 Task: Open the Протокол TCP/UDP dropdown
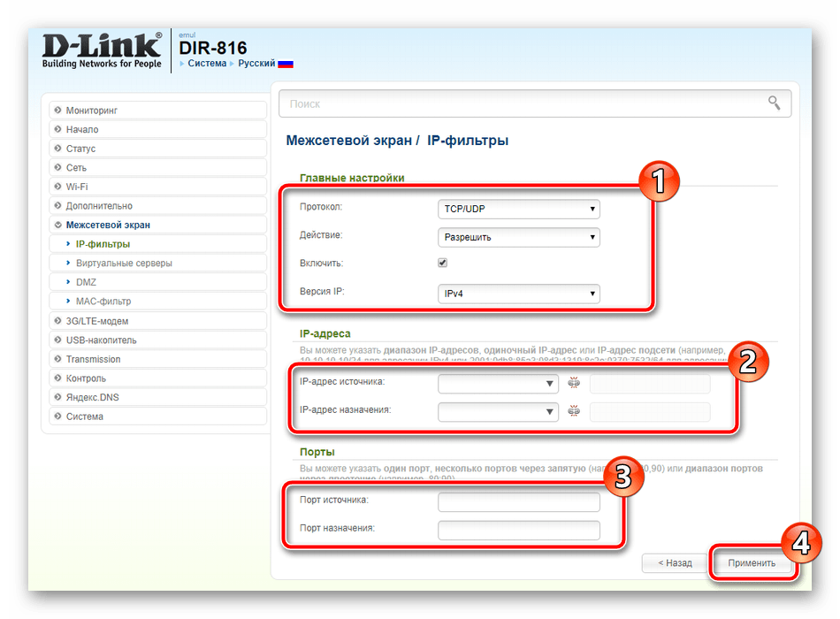click(x=518, y=209)
